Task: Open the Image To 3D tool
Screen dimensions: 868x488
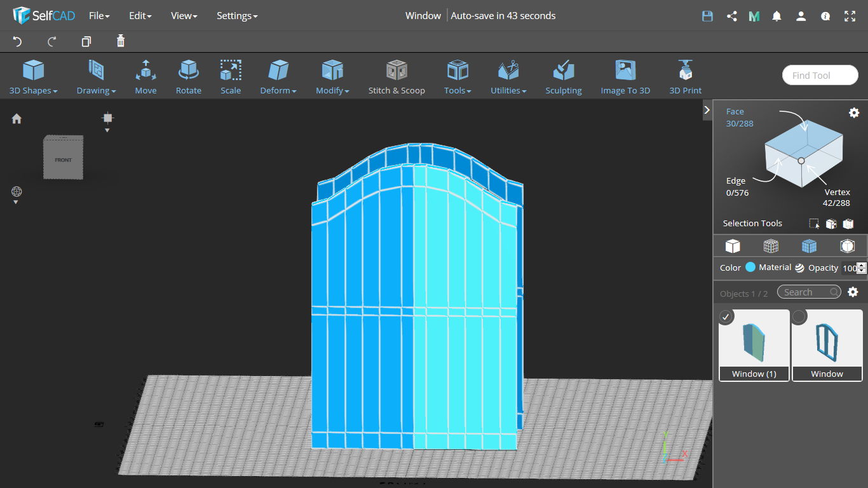Action: coord(625,77)
